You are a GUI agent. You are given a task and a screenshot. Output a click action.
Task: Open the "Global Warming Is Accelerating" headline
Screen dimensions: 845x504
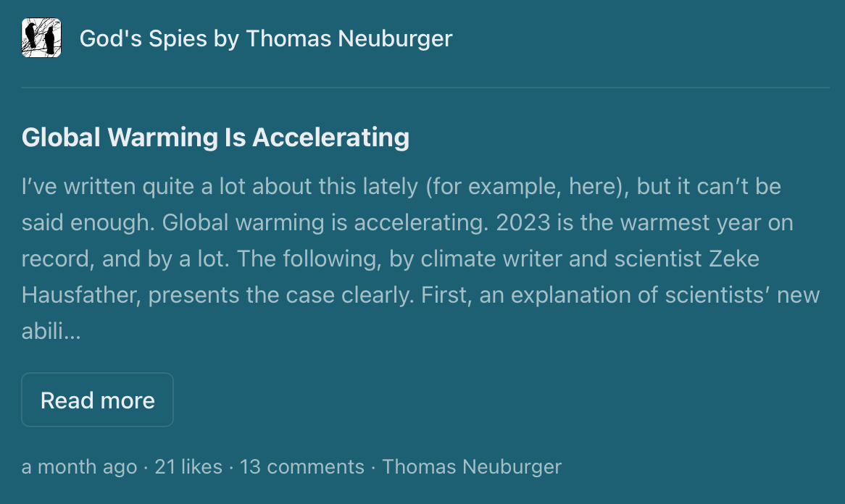coord(215,137)
